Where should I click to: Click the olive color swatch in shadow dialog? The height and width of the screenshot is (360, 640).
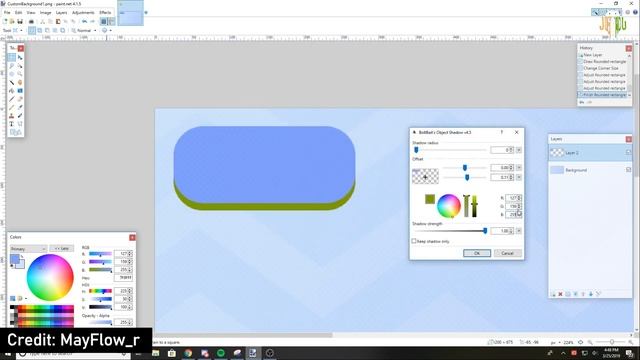430,199
